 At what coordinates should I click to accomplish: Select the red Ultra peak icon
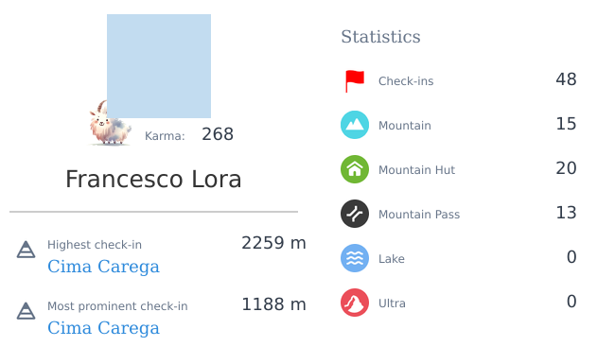(x=355, y=303)
